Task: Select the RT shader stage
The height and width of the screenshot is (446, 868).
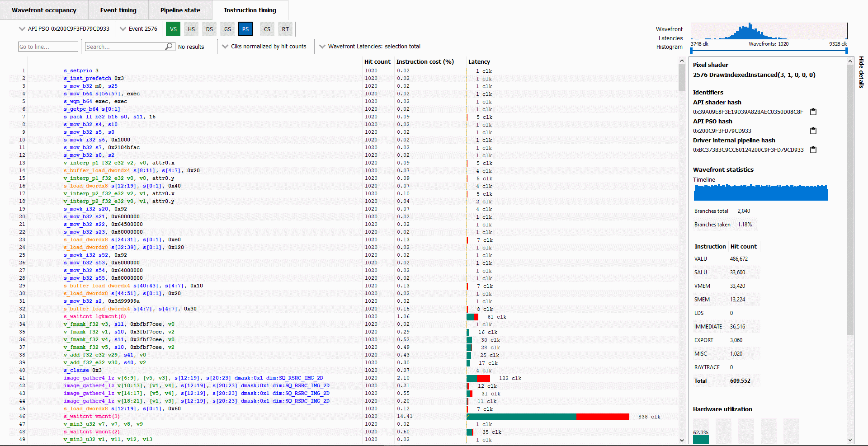Action: point(285,29)
